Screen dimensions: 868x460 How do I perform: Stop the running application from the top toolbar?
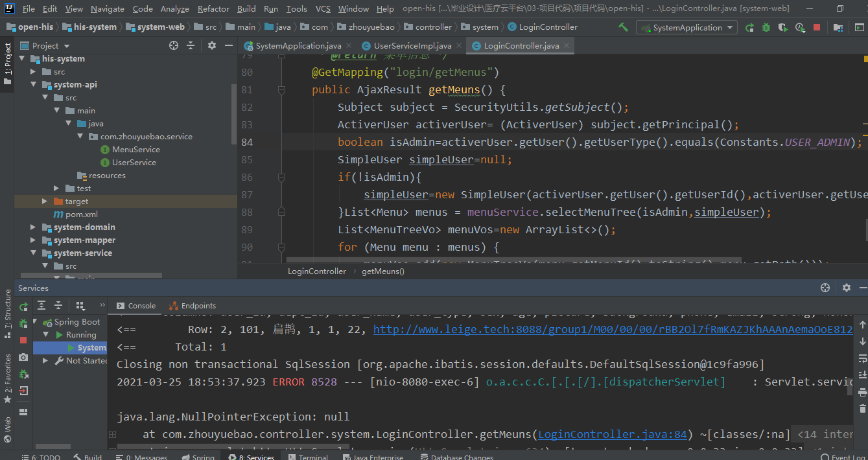point(817,27)
